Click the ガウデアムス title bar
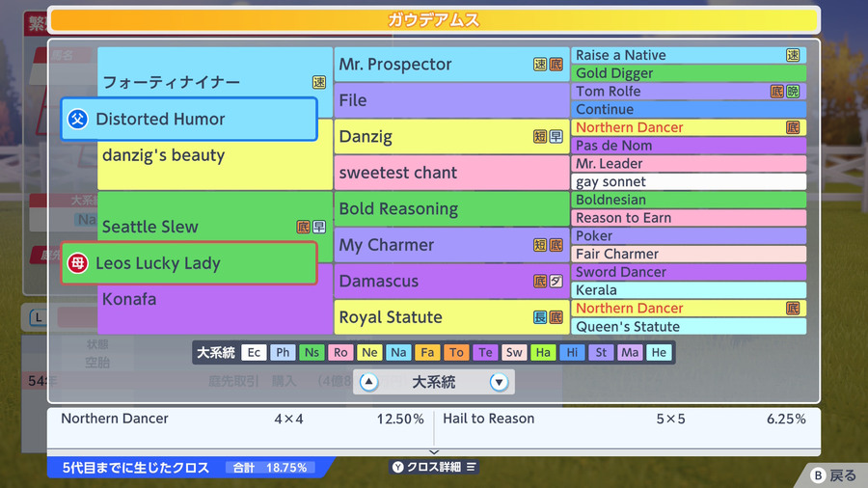Viewport: 868px width, 488px height. 434,20
